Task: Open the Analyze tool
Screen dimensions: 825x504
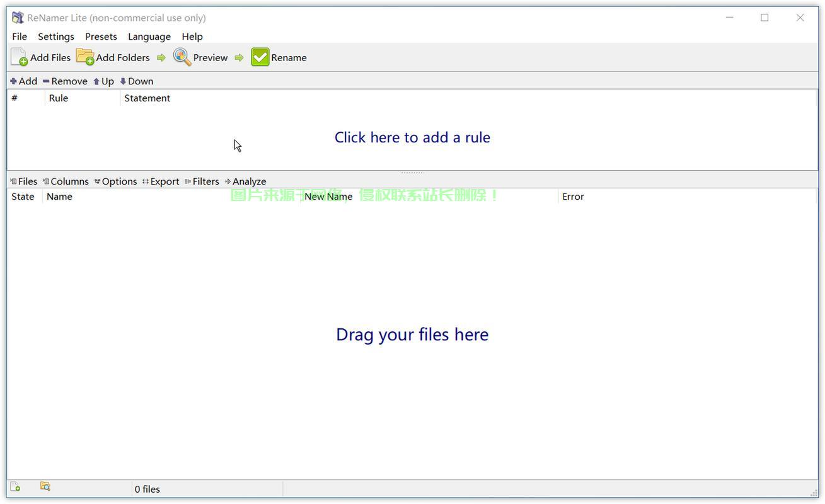Action: (x=245, y=181)
